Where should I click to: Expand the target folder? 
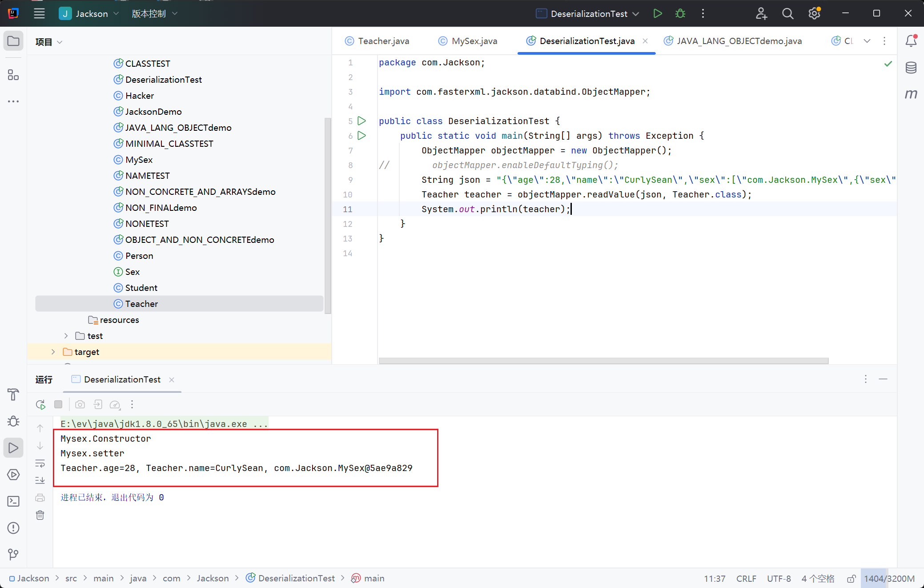click(53, 352)
